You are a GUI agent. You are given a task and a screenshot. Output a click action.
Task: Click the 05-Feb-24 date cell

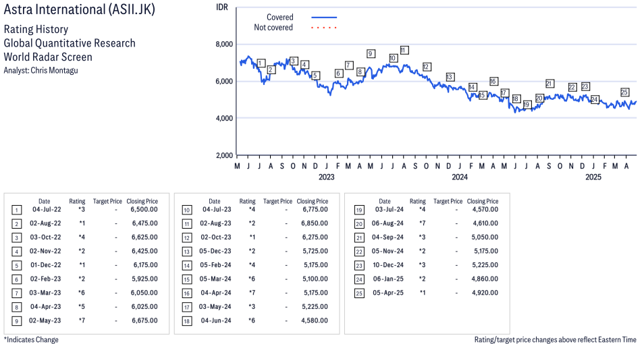point(215,265)
